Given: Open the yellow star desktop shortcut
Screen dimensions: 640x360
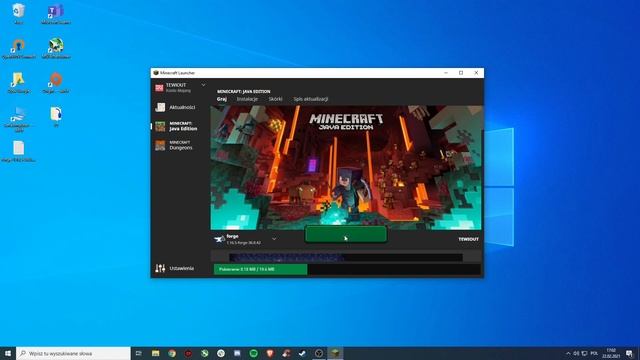Looking at the screenshot, I should [18, 82].
